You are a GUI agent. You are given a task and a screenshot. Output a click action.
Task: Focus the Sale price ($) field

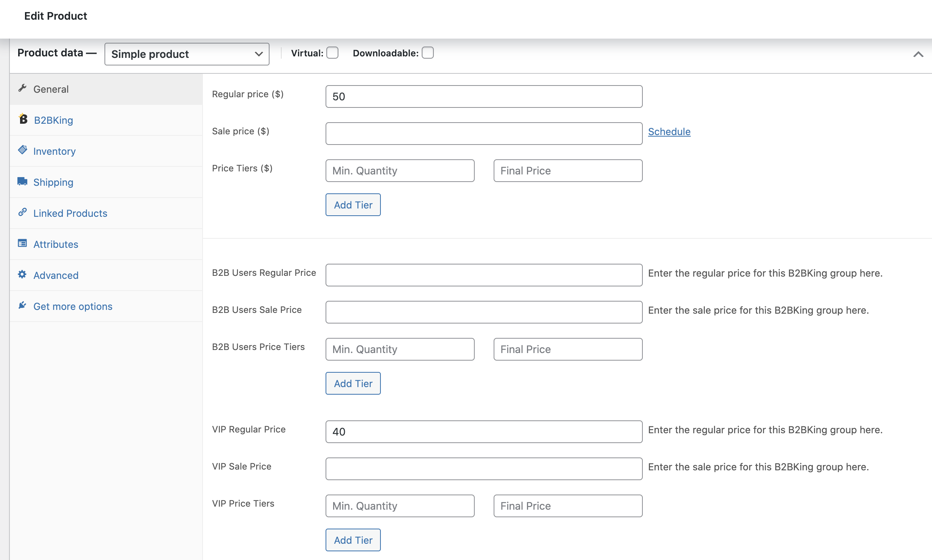coord(484,134)
